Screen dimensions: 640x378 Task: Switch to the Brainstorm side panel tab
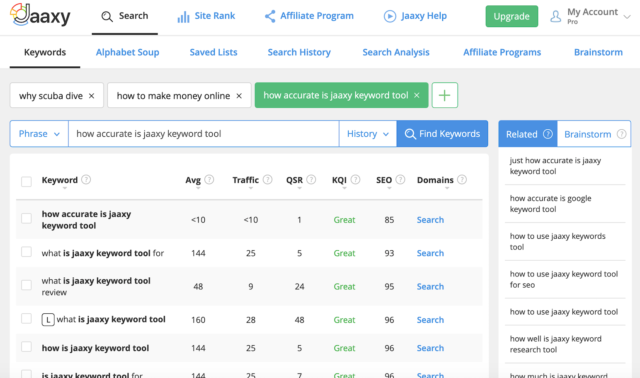pyautogui.click(x=594, y=134)
